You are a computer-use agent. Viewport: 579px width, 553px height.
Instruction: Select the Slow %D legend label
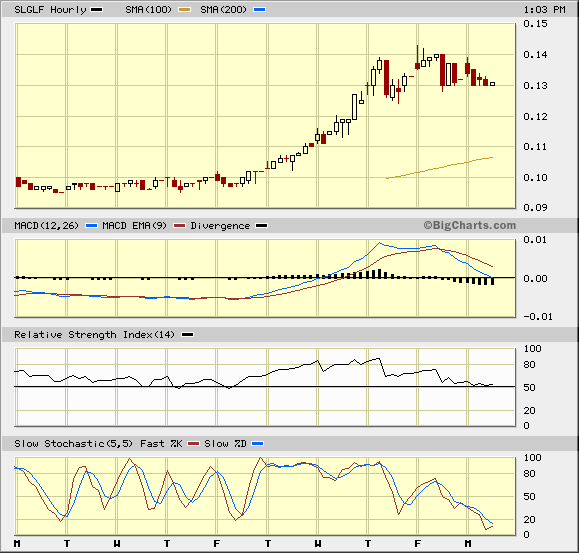click(x=225, y=444)
